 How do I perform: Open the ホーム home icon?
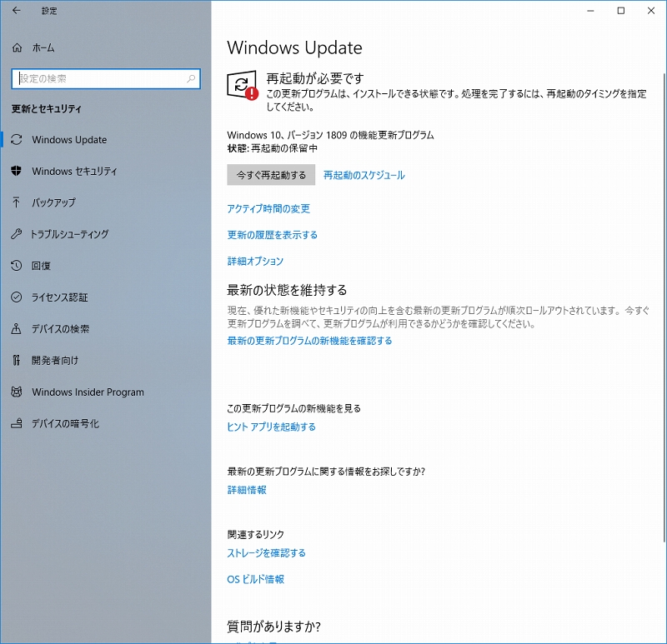click(17, 47)
